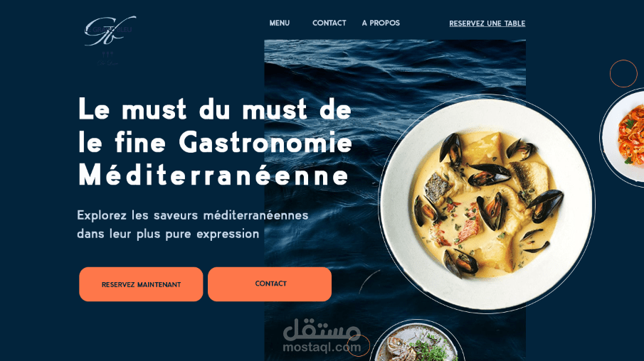Select the mussel soup plate image
The height and width of the screenshot is (361, 644).
487,204
